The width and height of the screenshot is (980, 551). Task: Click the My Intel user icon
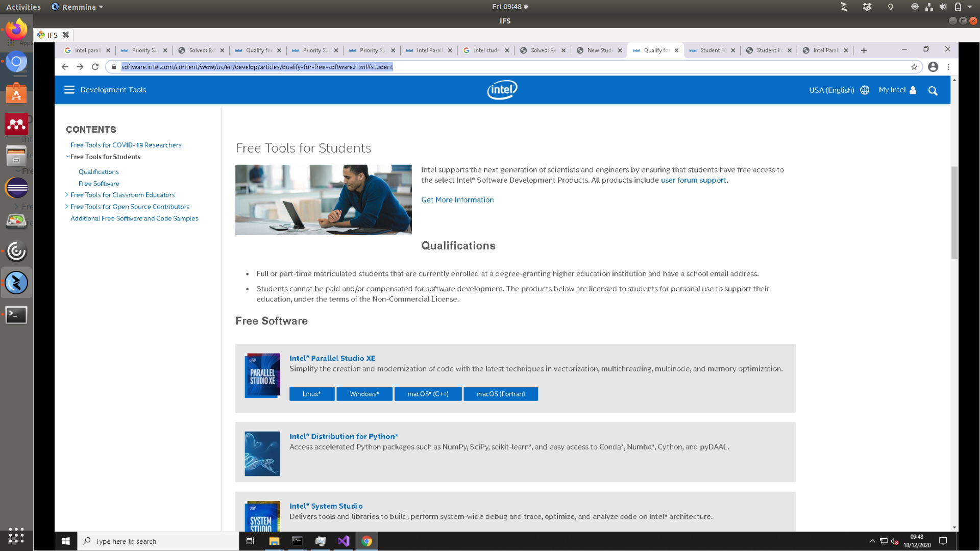pyautogui.click(x=913, y=90)
